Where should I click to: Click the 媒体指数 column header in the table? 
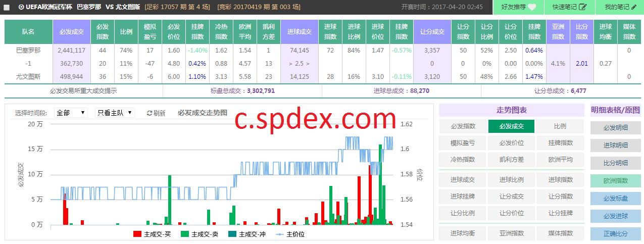(x=629, y=32)
